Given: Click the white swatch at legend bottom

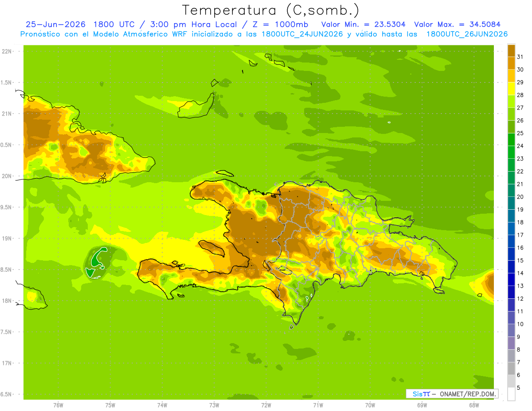Looking at the screenshot, I should (511, 394).
